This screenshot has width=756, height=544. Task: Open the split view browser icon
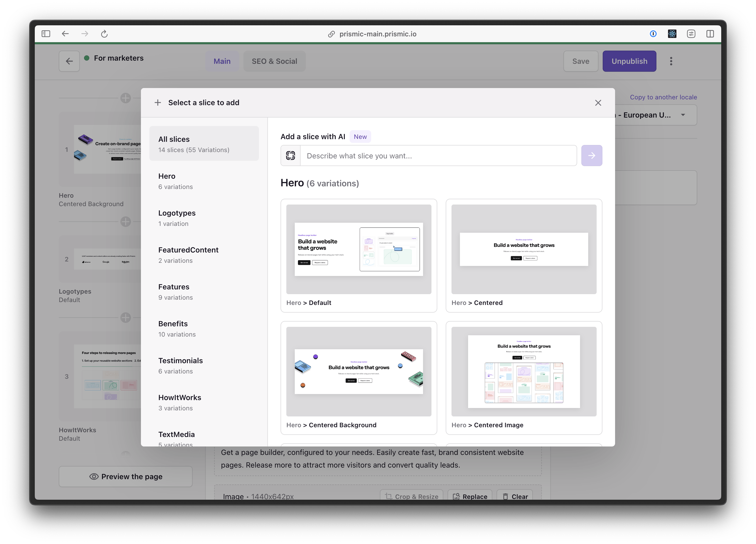coord(710,34)
